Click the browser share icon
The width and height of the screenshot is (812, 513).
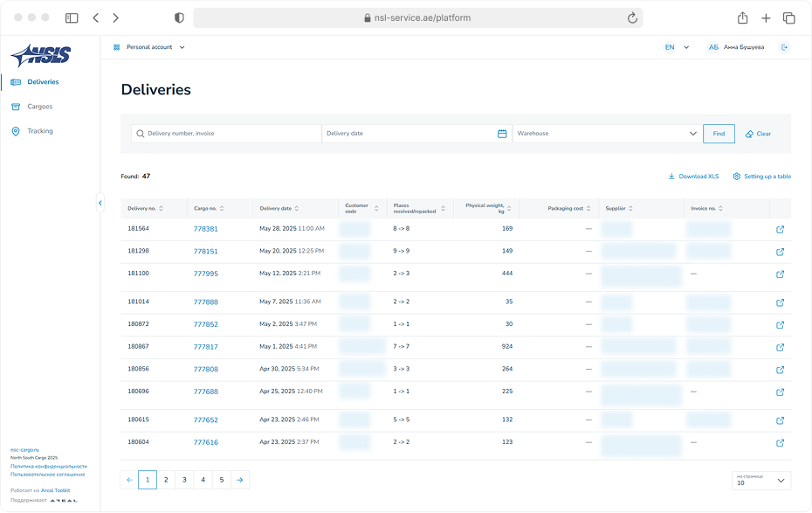coord(742,17)
